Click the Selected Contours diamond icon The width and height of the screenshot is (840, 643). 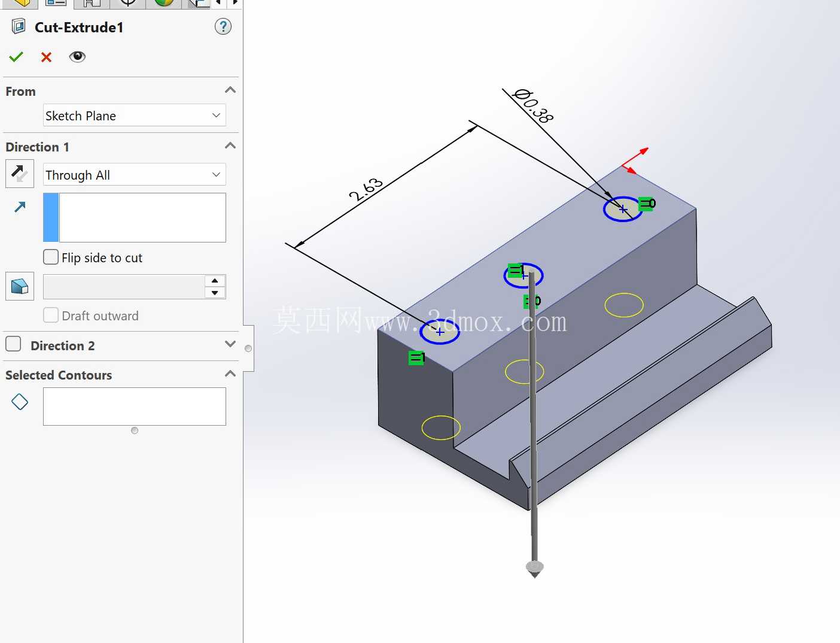(x=20, y=402)
